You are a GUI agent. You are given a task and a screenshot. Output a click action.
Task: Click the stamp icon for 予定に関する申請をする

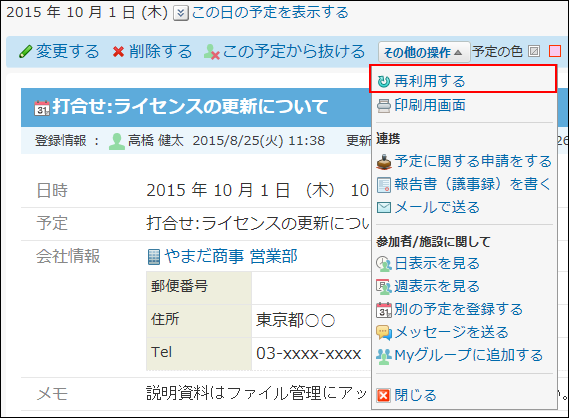pyautogui.click(x=384, y=162)
